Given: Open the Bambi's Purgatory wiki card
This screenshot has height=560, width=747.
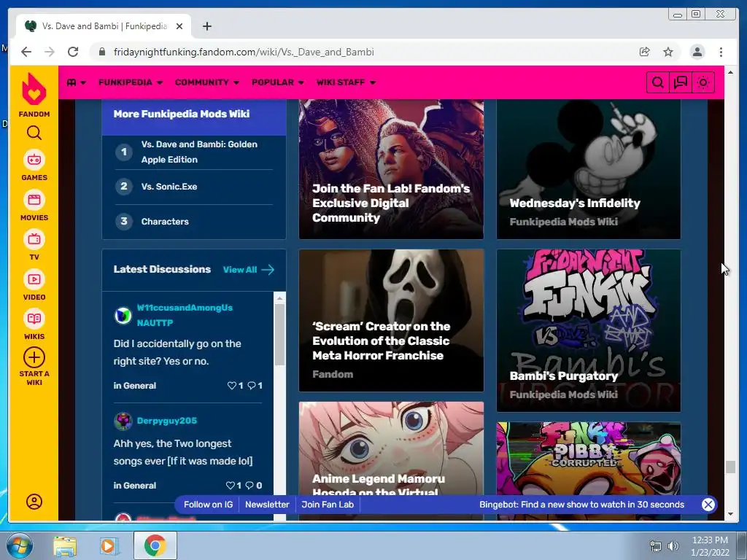Looking at the screenshot, I should 589,330.
